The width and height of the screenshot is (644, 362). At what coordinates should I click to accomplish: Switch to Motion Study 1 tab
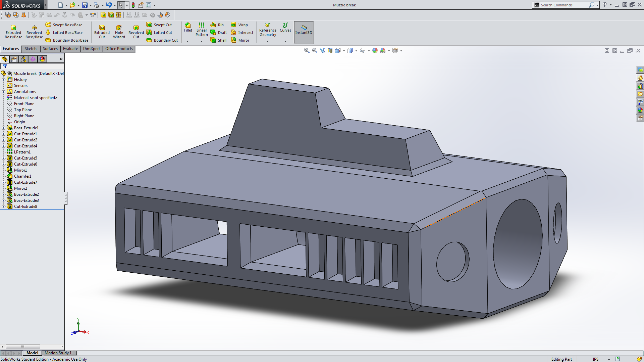pyautogui.click(x=59, y=353)
